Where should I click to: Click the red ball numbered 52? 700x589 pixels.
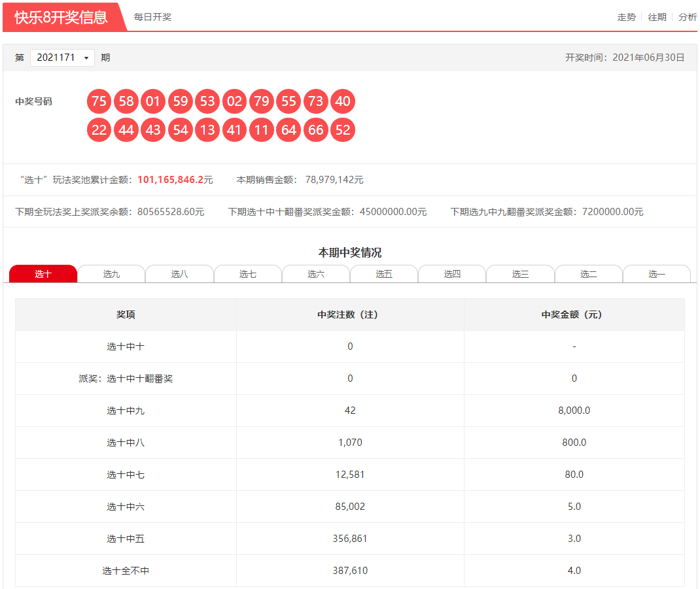pyautogui.click(x=343, y=130)
